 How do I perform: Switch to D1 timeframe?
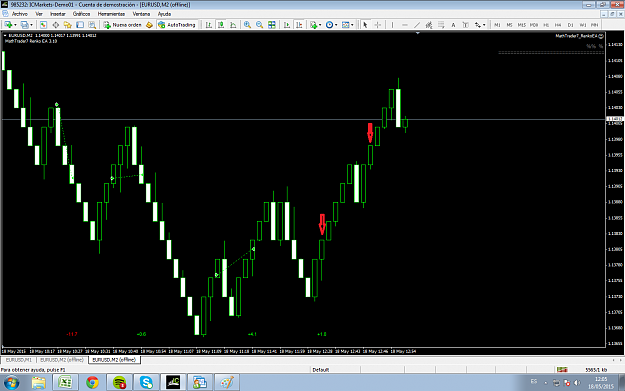point(570,25)
